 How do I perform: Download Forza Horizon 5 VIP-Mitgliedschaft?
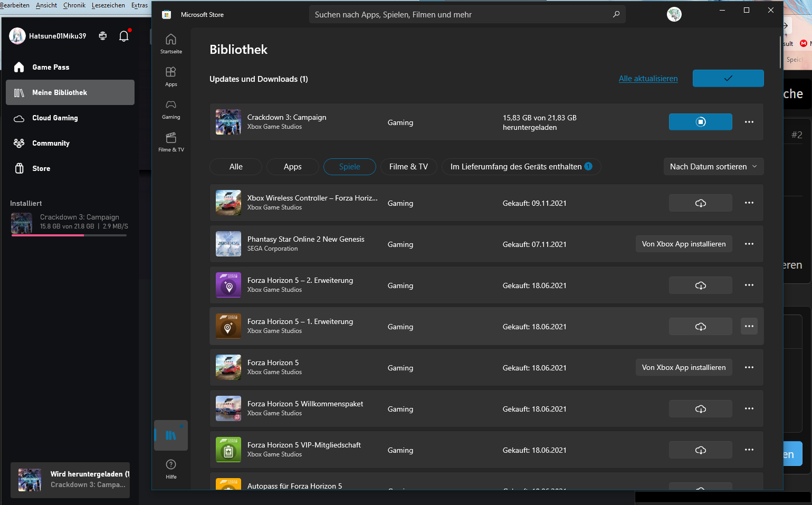click(x=700, y=450)
